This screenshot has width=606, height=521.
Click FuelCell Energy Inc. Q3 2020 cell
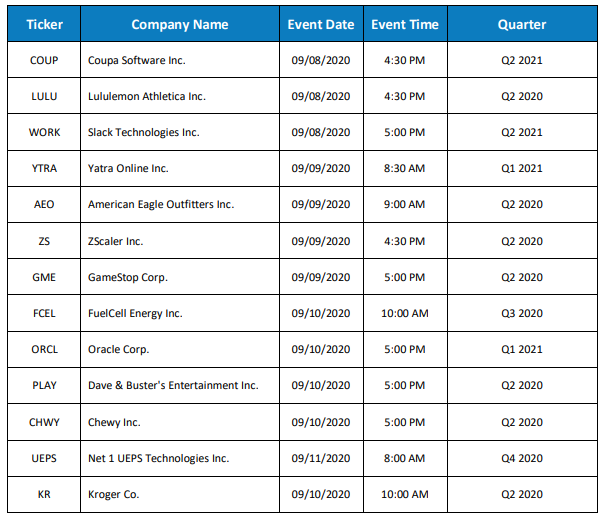click(x=522, y=313)
